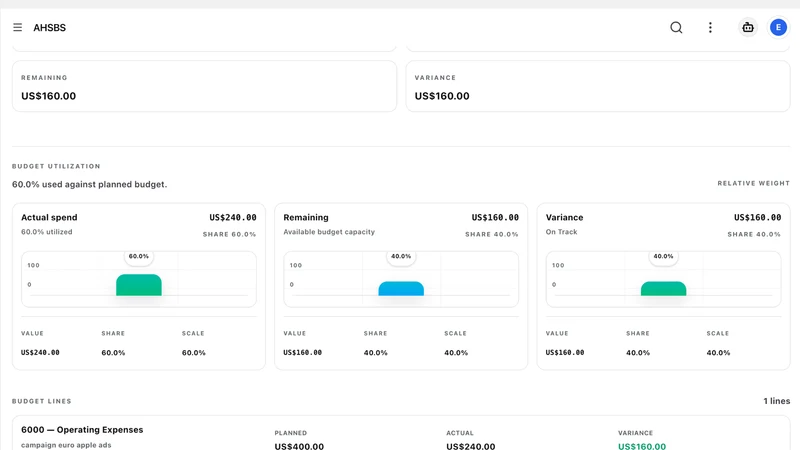The image size is (800, 450).
Task: Click the BUDGET LINES heading
Action: [x=42, y=401]
